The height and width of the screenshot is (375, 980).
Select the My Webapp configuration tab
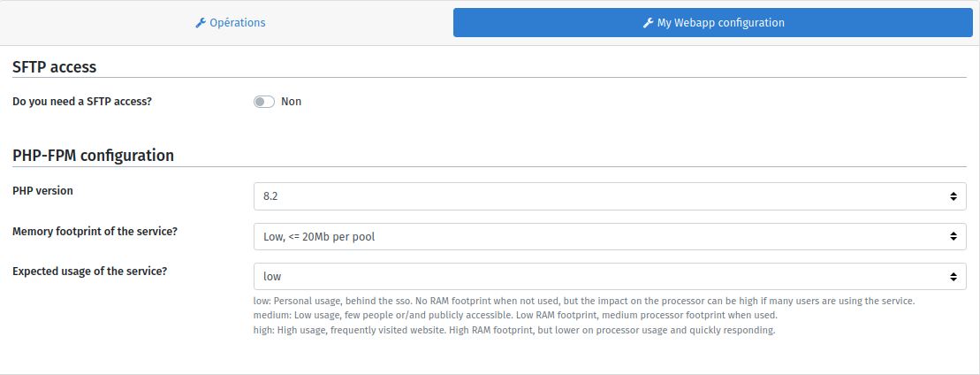tap(713, 23)
